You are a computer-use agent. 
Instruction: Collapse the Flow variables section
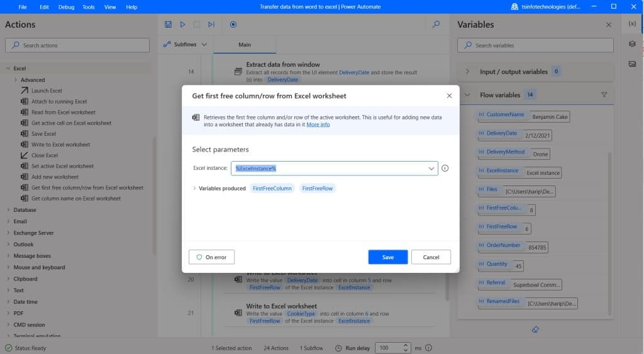(x=467, y=95)
